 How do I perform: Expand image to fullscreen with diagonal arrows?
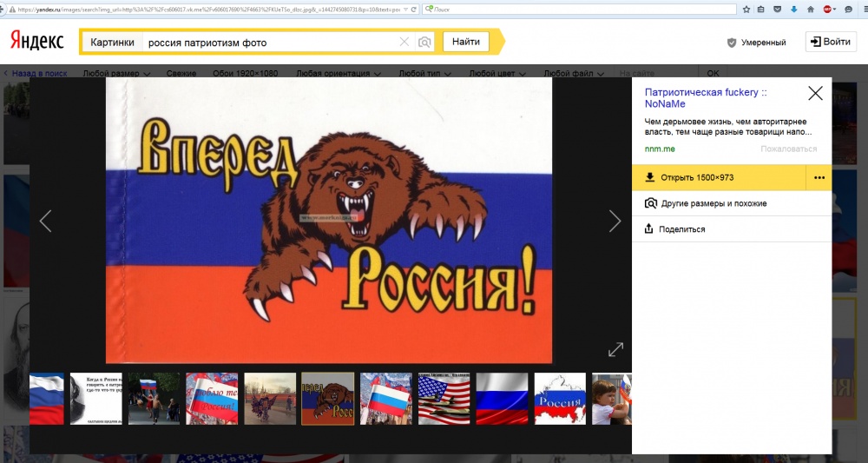click(615, 349)
